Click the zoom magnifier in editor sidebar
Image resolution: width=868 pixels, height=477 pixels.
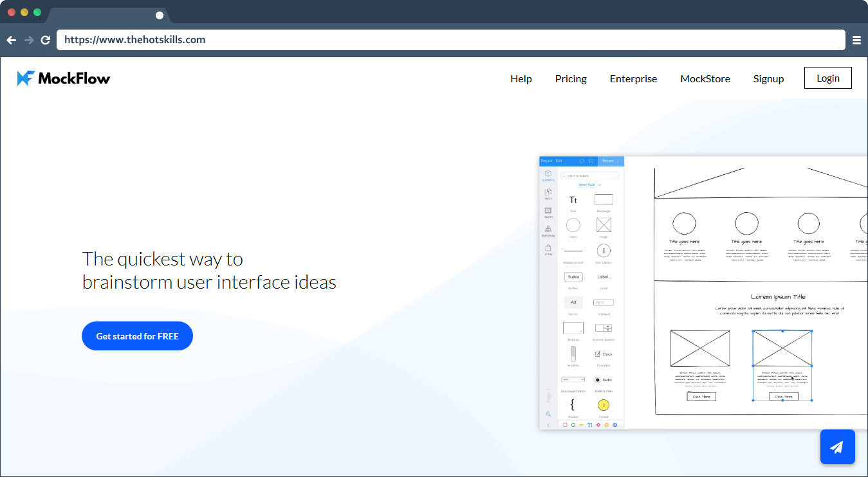548,414
